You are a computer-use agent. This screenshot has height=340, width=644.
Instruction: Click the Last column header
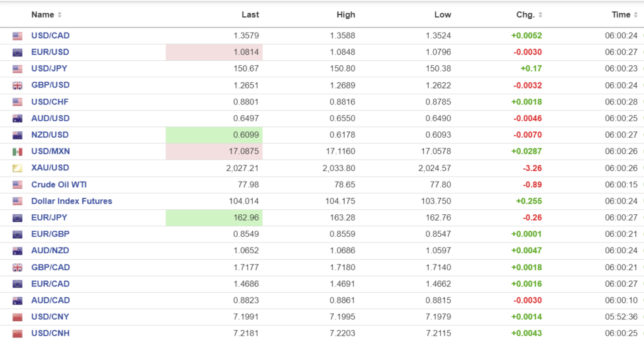pos(250,14)
